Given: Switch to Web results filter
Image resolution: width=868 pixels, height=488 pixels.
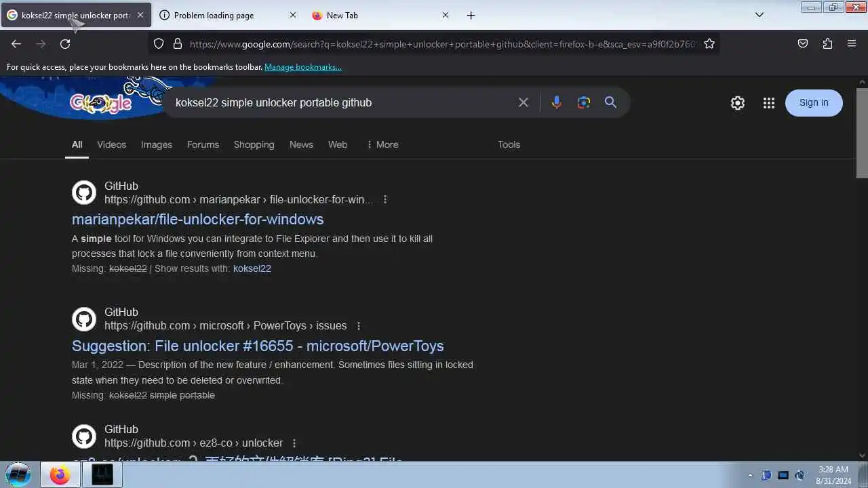Looking at the screenshot, I should coord(338,144).
